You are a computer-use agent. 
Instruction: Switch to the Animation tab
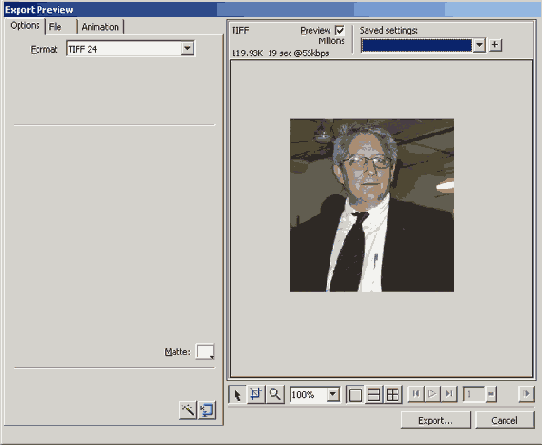(x=100, y=27)
